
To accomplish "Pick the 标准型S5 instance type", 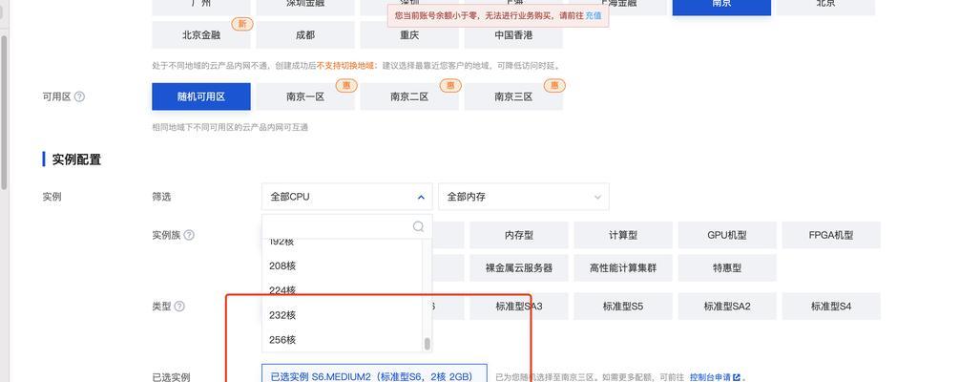I will (x=623, y=307).
